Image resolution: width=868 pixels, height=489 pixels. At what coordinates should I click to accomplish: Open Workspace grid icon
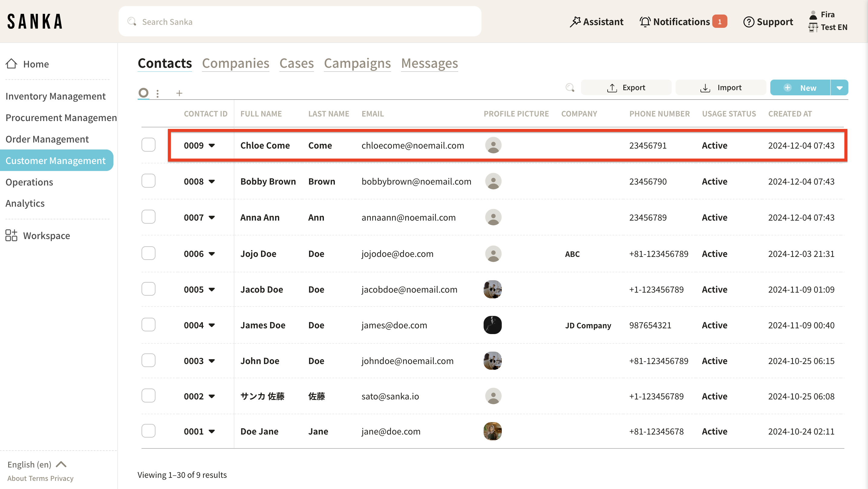11,235
